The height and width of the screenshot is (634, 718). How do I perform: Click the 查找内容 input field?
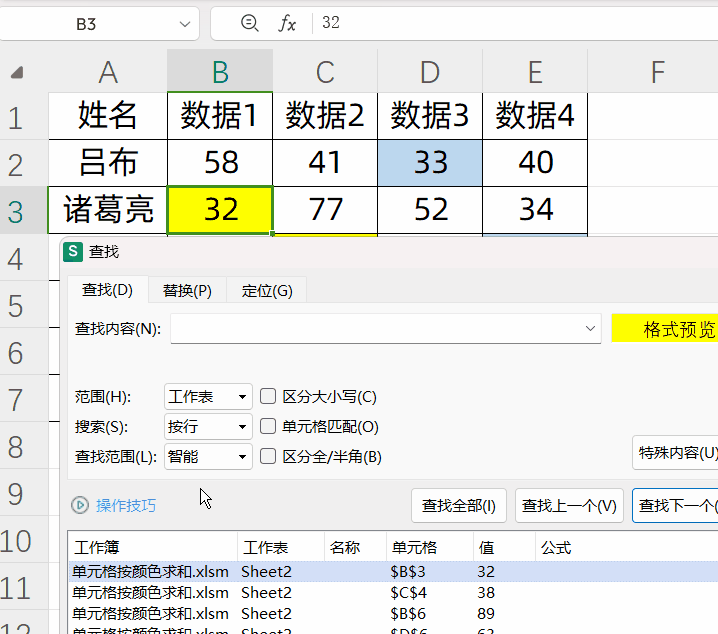[386, 328]
